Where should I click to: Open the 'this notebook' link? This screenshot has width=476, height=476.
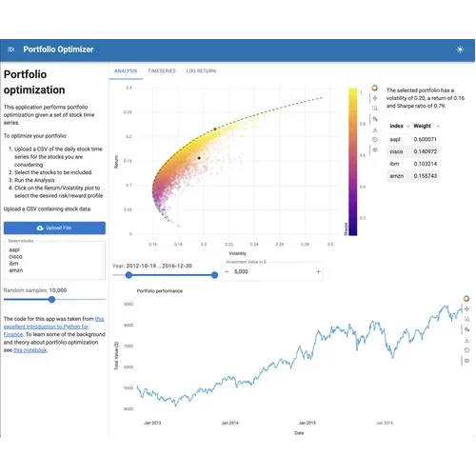click(30, 350)
